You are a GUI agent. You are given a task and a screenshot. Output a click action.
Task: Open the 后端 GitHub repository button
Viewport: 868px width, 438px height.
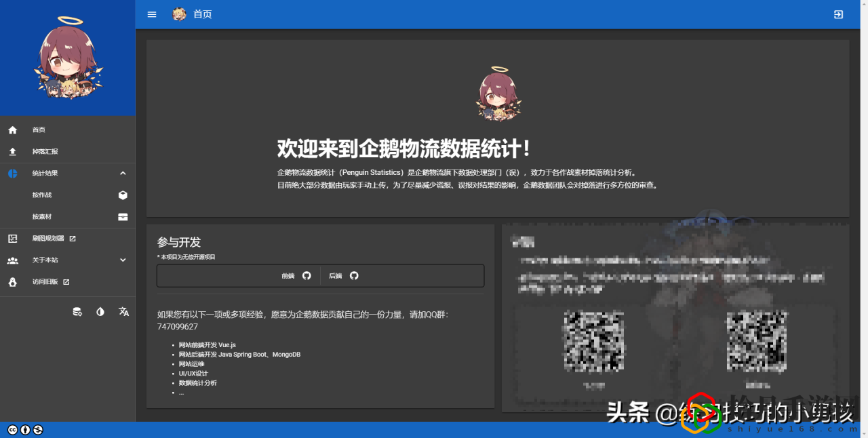[x=344, y=276]
